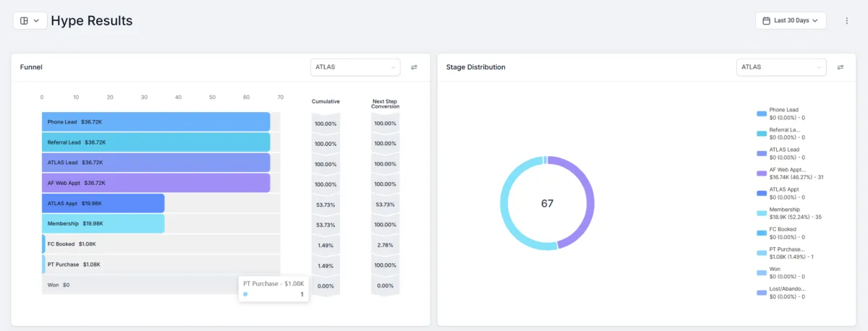Click the Phone Lead funnel bar
This screenshot has width=868, height=331.
click(156, 122)
